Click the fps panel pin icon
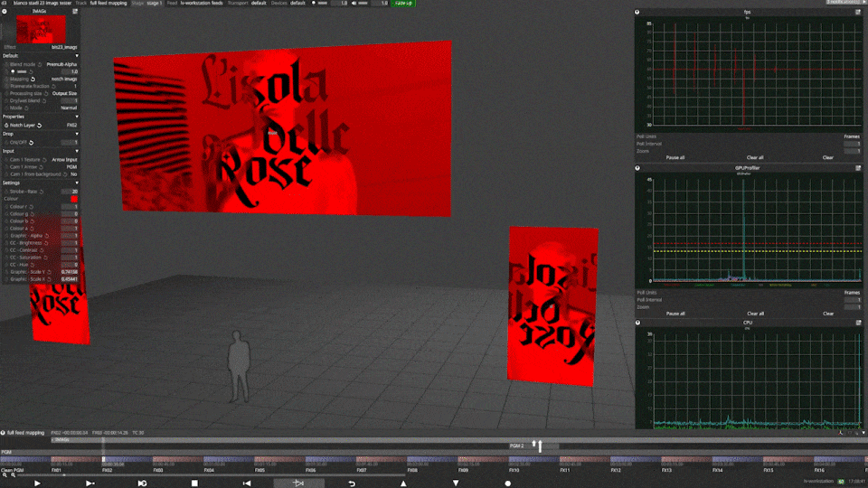 pos(858,12)
